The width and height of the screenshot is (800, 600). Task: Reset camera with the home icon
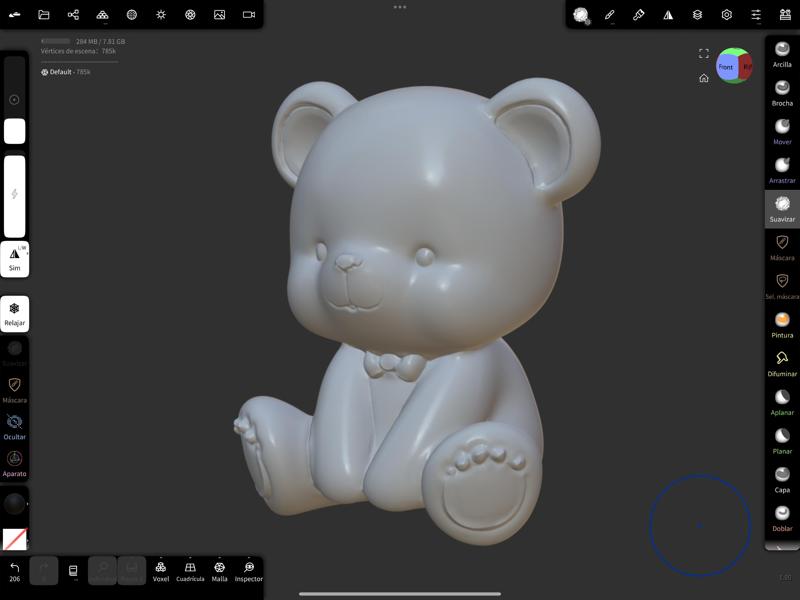coord(704,78)
